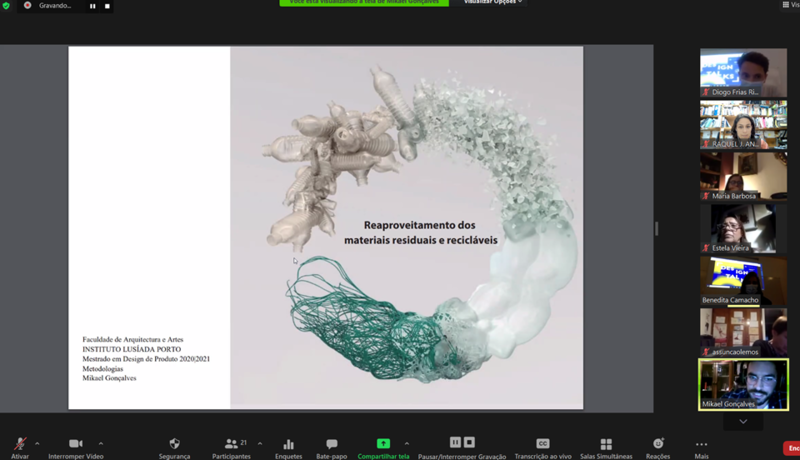Screen dimensions: 800x460
Task: Open the Participantes panel icon
Action: (231, 443)
